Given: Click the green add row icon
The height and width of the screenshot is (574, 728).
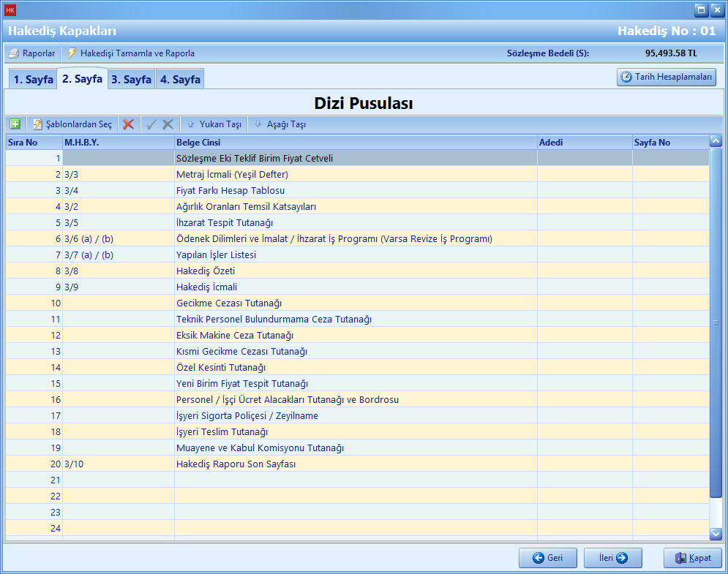Looking at the screenshot, I should [x=15, y=124].
